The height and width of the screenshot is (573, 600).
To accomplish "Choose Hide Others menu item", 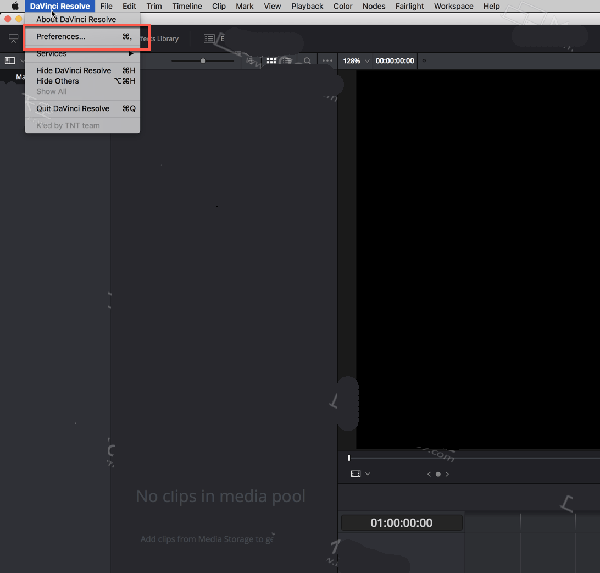I will [82, 81].
